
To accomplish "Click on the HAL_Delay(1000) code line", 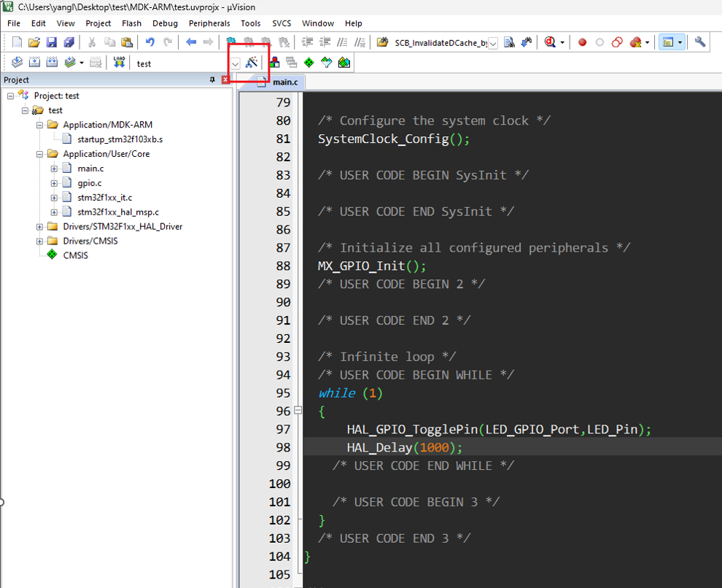I will pyautogui.click(x=404, y=447).
